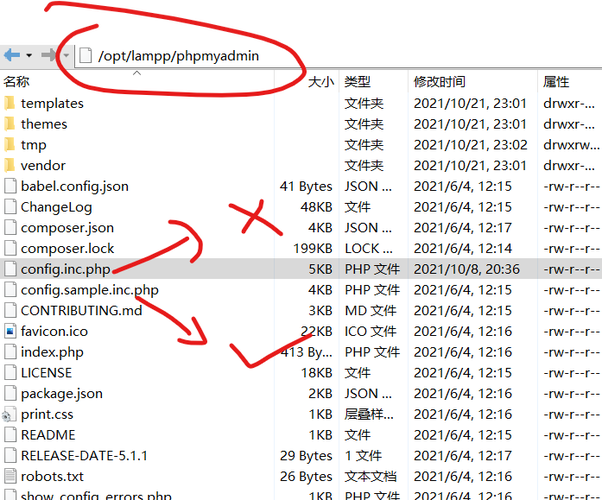Click the 41 Bytes size cell

coord(306,187)
